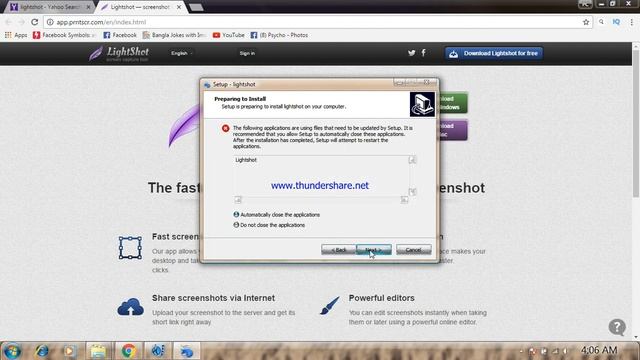The height and width of the screenshot is (360, 640).
Task: Click Next in the lightshot setup dialog
Action: pos(373,249)
